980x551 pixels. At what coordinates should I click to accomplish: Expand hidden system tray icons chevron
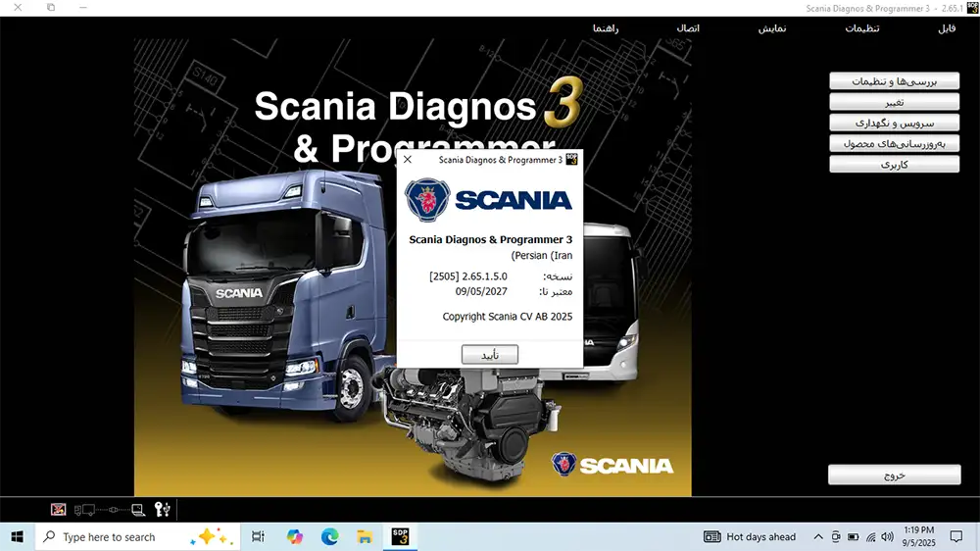tap(818, 537)
